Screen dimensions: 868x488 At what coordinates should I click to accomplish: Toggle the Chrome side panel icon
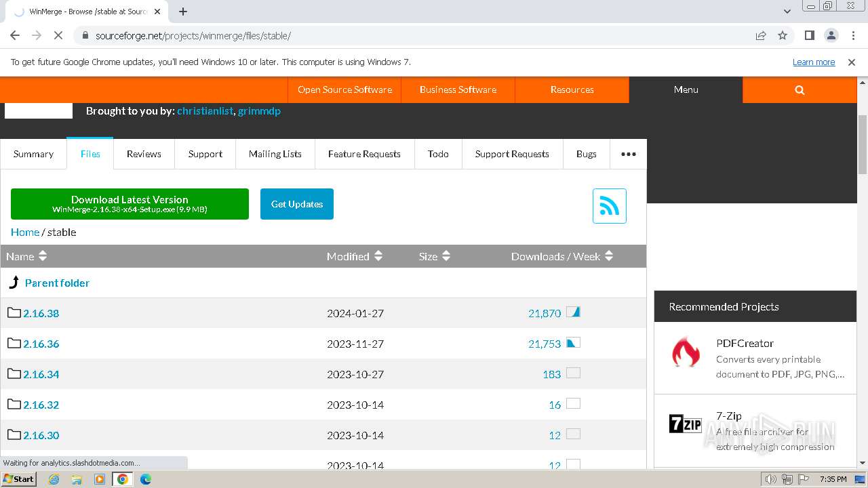pyautogui.click(x=809, y=35)
